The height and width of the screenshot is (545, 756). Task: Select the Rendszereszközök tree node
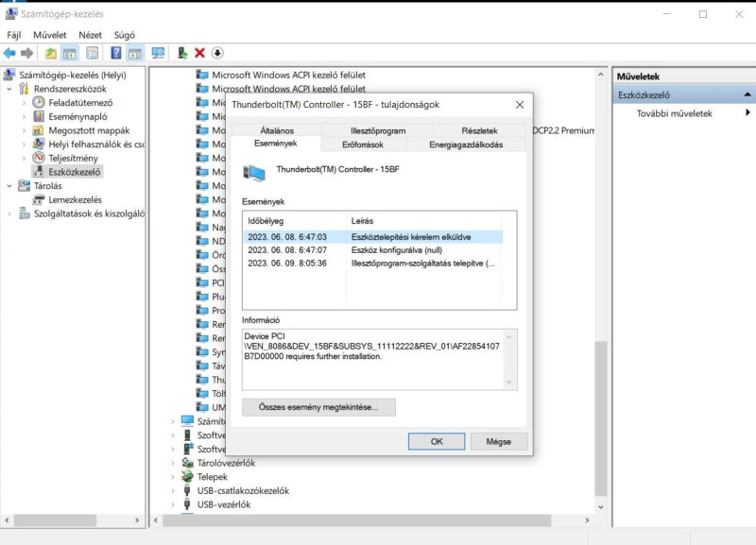(x=70, y=89)
